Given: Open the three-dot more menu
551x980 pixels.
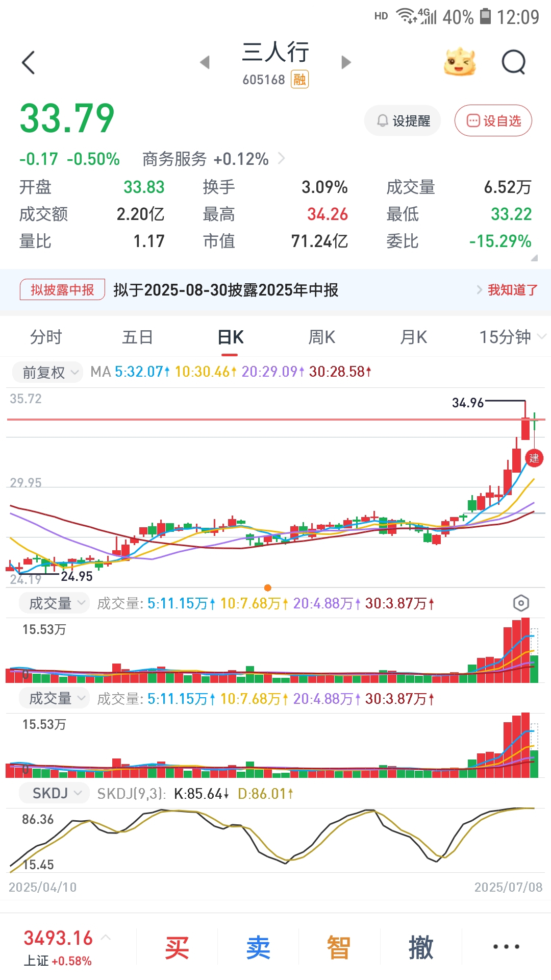Looking at the screenshot, I should coord(506,947).
